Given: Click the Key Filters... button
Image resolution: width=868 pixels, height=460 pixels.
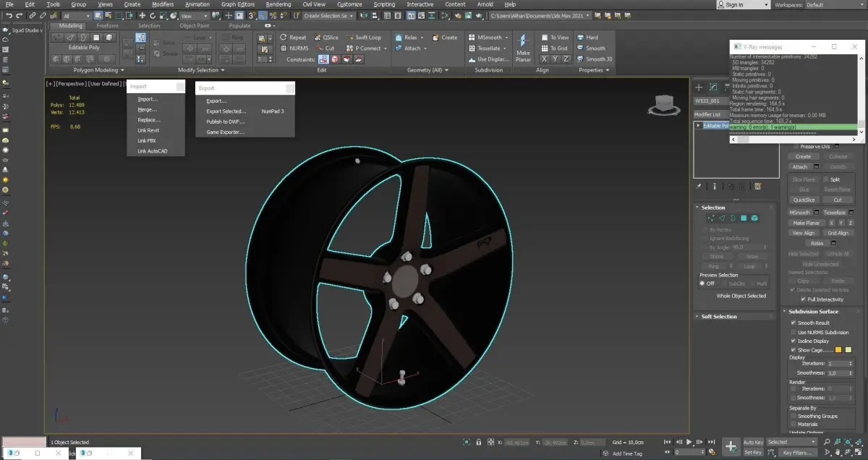Looking at the screenshot, I should pos(798,452).
